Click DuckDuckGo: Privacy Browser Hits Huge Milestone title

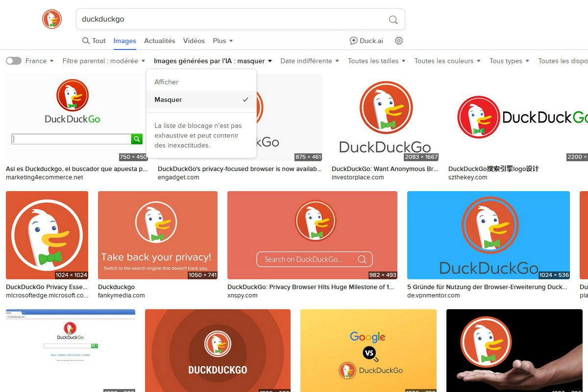click(310, 287)
